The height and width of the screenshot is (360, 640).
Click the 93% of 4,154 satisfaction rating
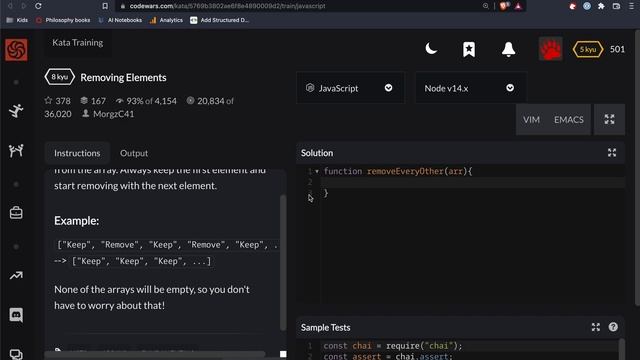[146, 101]
